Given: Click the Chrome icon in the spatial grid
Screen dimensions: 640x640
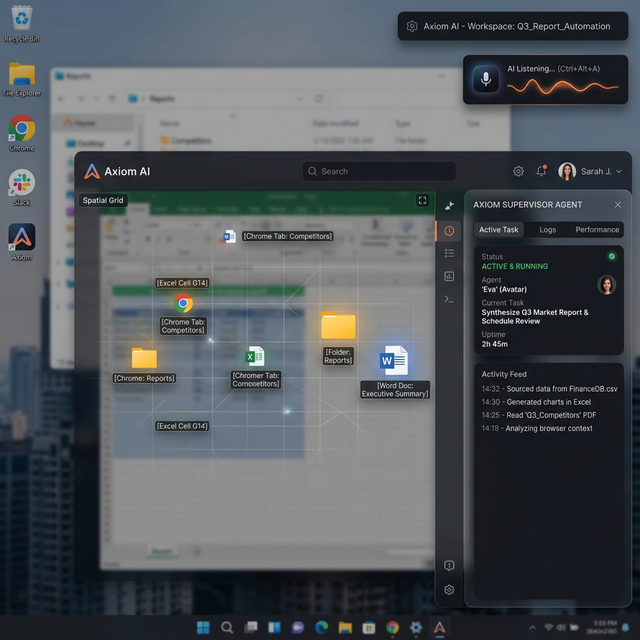Looking at the screenshot, I should [183, 303].
